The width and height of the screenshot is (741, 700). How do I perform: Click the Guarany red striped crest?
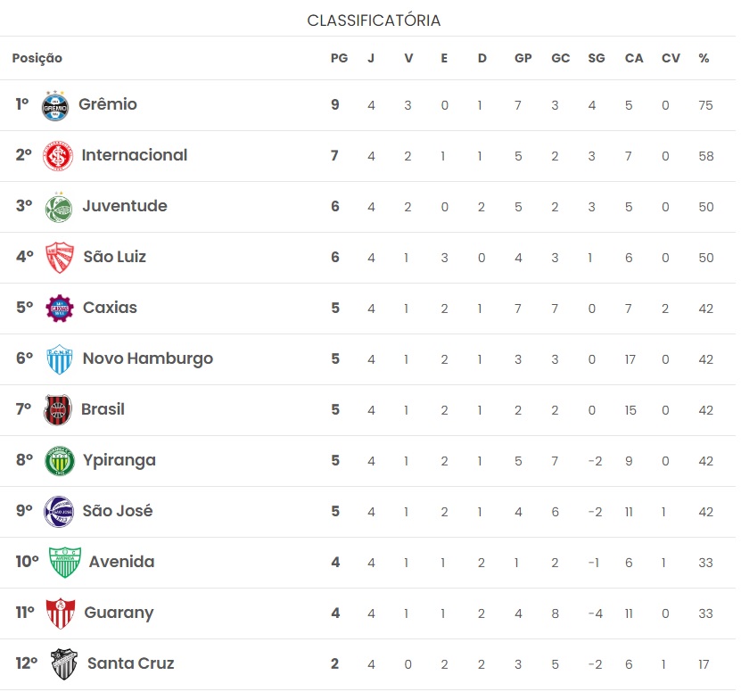tap(61, 614)
